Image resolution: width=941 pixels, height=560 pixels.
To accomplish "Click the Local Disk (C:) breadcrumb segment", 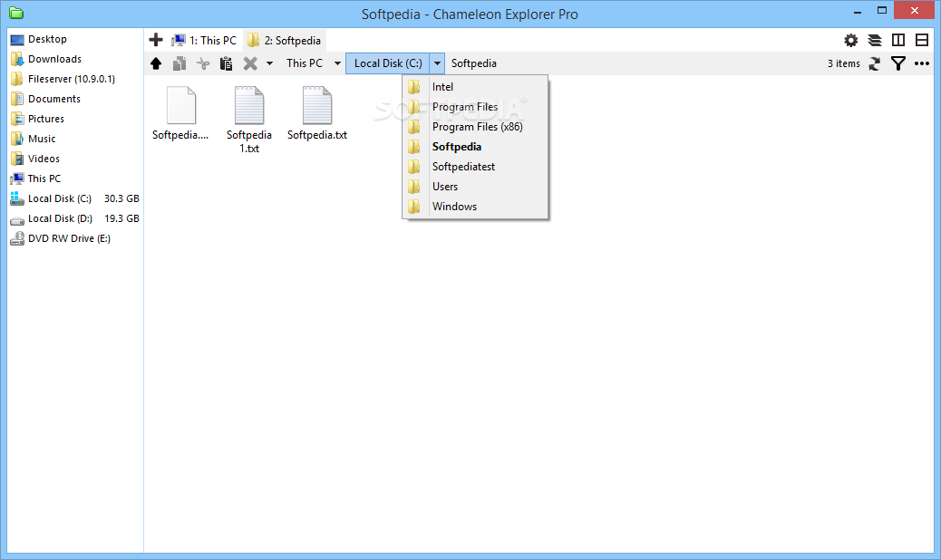I will tap(388, 63).
